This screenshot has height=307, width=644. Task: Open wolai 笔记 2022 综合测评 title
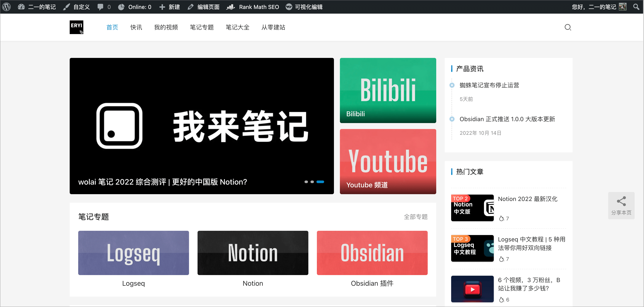tap(163, 182)
